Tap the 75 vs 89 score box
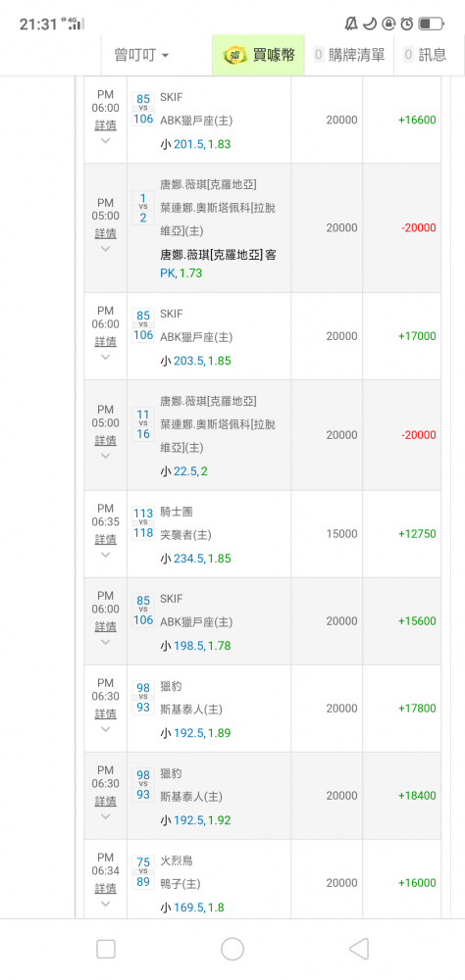 pyautogui.click(x=143, y=872)
